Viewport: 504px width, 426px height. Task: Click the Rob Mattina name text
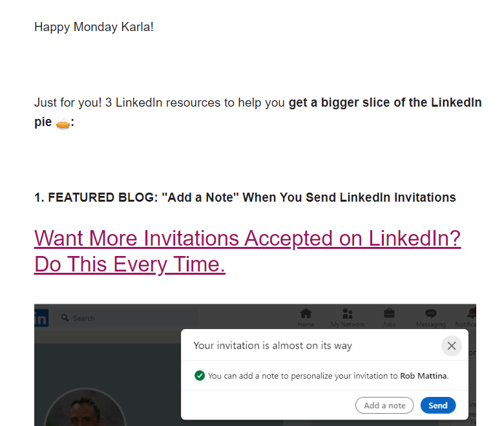click(423, 376)
